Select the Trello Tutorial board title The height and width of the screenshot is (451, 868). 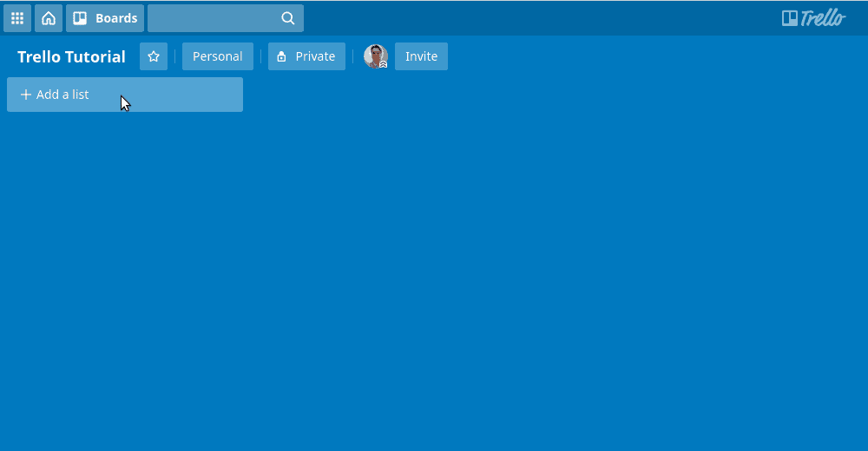click(x=71, y=56)
